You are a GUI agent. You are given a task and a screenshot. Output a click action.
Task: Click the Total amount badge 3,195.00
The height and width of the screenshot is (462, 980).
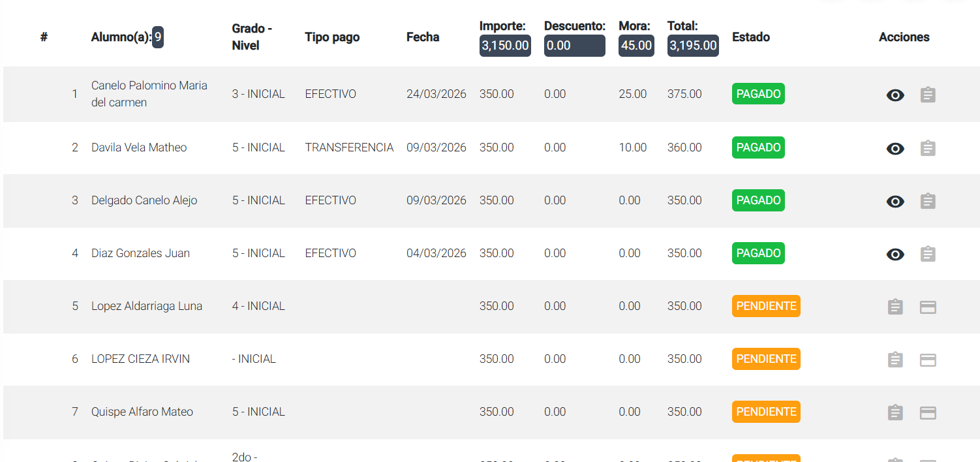click(693, 46)
